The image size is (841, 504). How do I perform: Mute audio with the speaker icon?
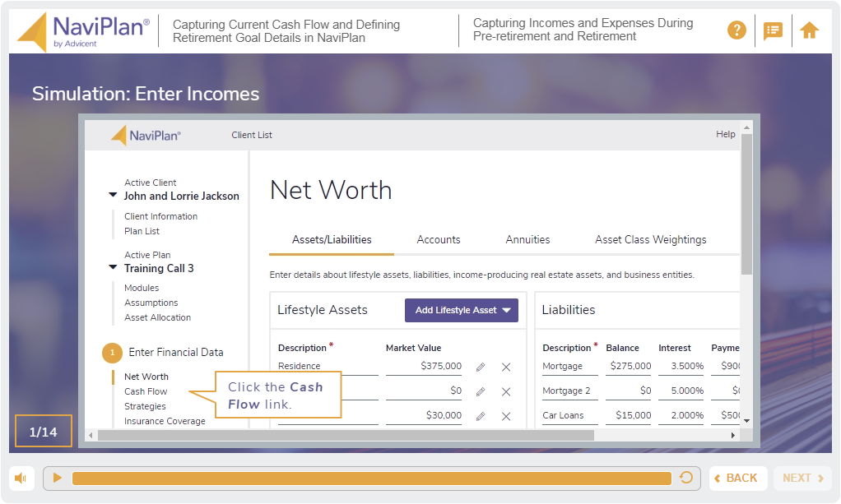tap(21, 479)
